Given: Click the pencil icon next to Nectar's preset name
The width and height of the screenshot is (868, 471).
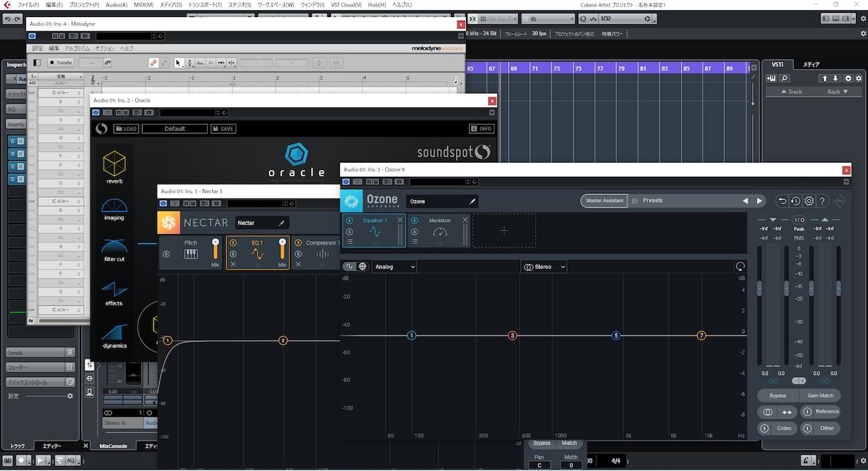Looking at the screenshot, I should click(282, 223).
